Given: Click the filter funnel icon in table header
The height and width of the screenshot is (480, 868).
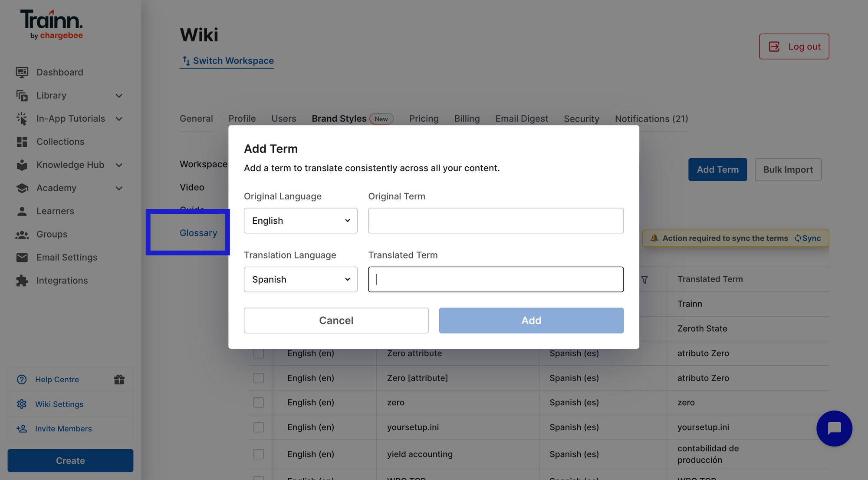Looking at the screenshot, I should click(644, 280).
